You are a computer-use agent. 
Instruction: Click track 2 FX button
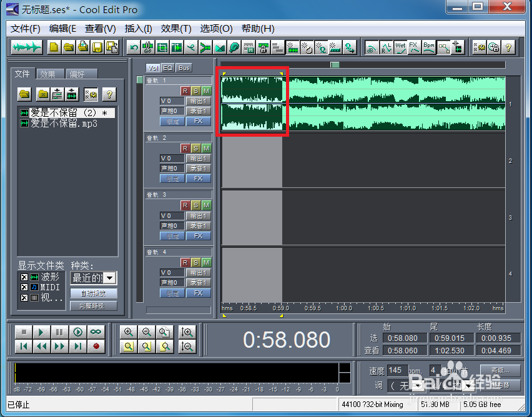coord(198,179)
